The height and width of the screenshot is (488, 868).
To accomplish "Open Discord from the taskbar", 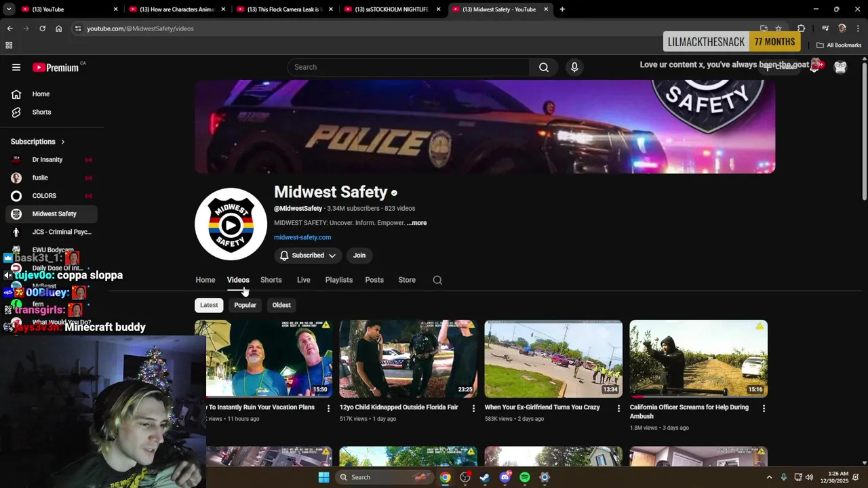I will click(x=505, y=477).
